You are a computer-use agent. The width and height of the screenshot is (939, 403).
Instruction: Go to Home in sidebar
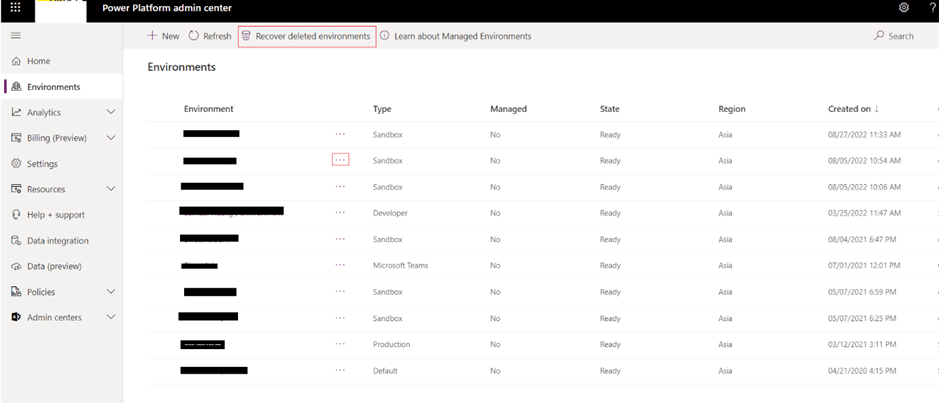point(38,61)
